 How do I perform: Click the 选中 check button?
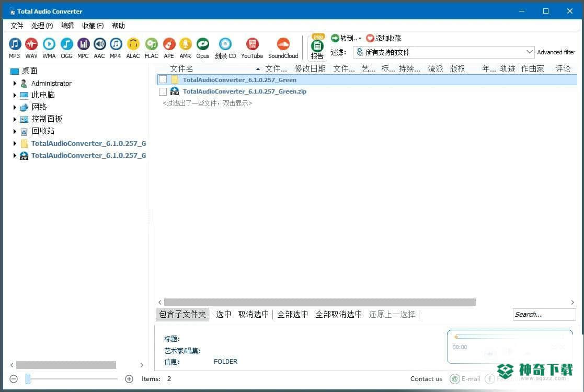tap(223, 315)
